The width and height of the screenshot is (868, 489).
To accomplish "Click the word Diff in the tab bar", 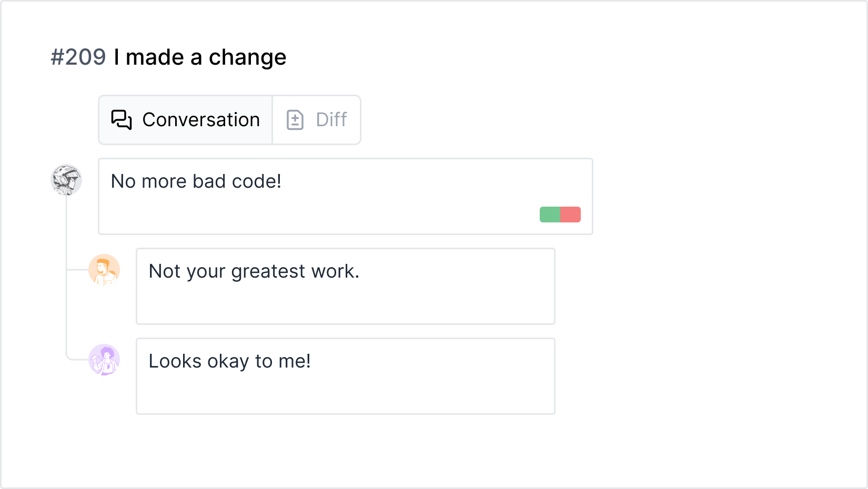I will tap(331, 120).
